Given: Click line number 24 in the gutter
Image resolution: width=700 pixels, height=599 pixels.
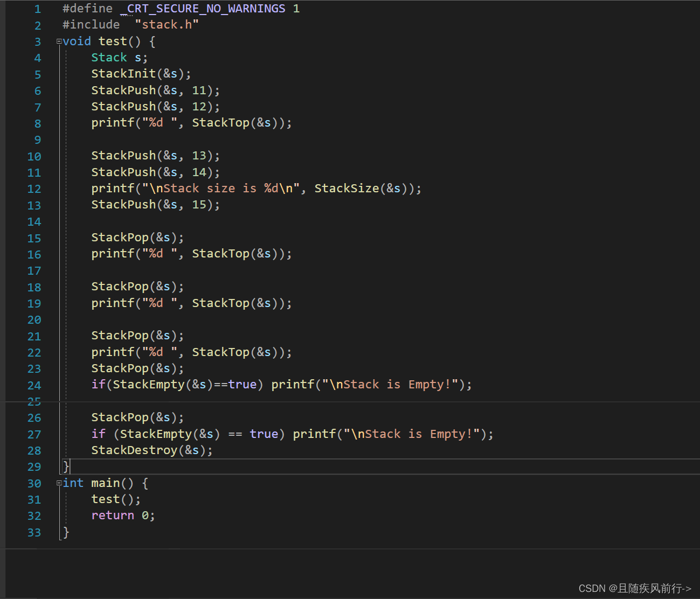Looking at the screenshot, I should 34,385.
